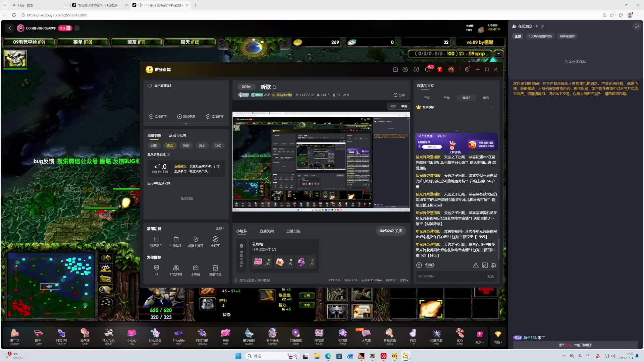Open Huya settings hexagon gear icon

(x=467, y=69)
